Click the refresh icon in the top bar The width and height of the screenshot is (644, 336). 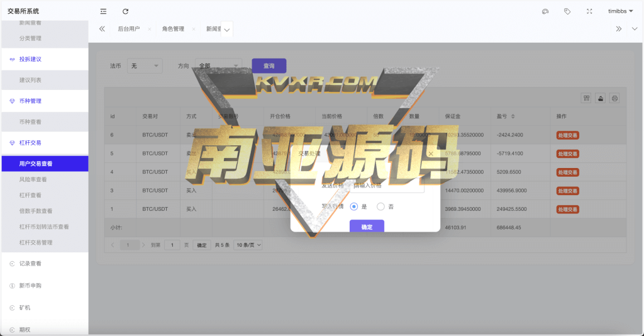tap(126, 11)
